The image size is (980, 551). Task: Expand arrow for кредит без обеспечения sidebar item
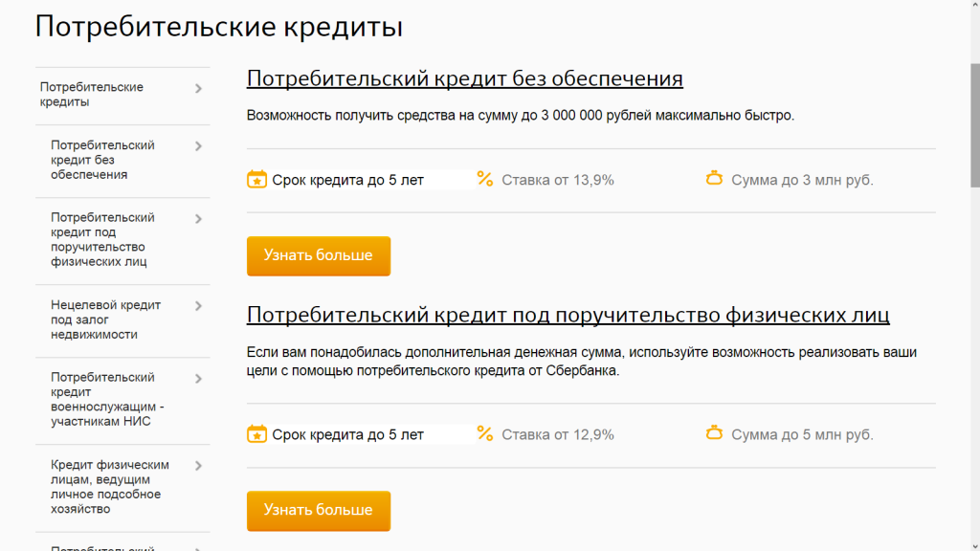coord(198,146)
